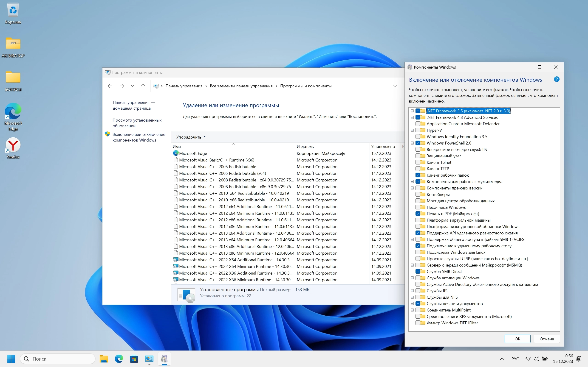Viewport: 588px width, 367px height.
Task: Open Microsoft Store taskbar icon
Action: [134, 359]
